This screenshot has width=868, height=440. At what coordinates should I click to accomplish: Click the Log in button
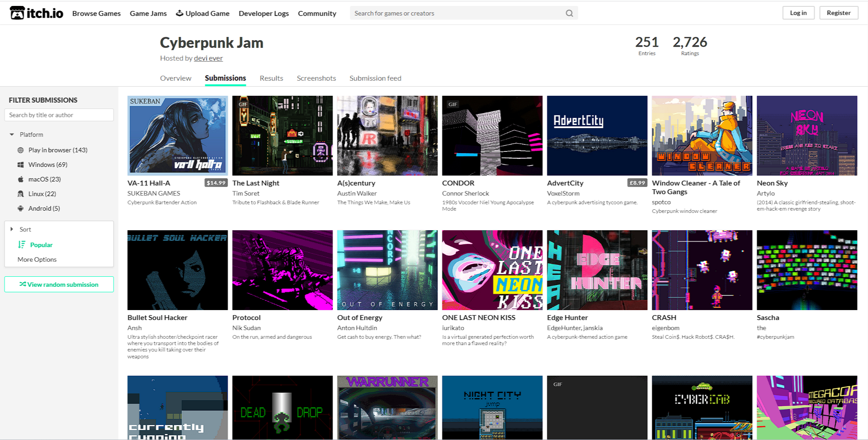pyautogui.click(x=798, y=13)
